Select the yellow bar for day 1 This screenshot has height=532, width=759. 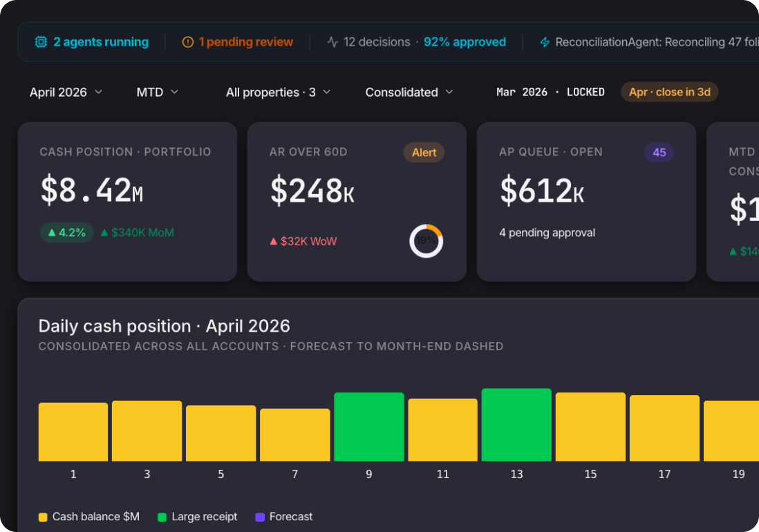click(x=73, y=432)
